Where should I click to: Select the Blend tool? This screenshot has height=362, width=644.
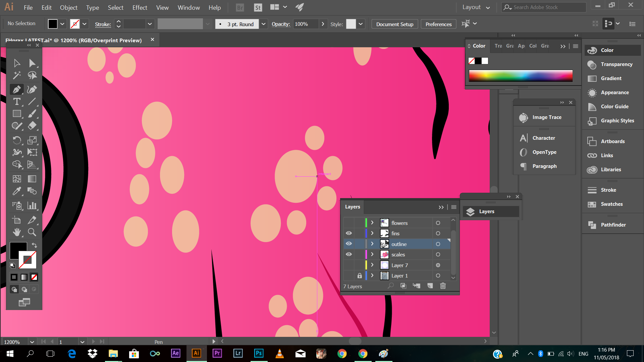tap(32, 191)
